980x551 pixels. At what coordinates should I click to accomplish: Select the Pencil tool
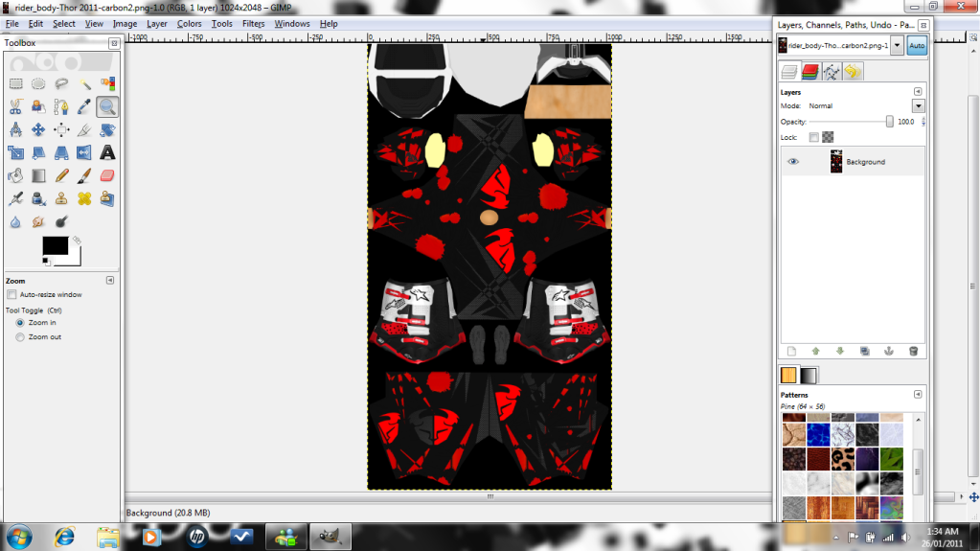click(x=61, y=175)
